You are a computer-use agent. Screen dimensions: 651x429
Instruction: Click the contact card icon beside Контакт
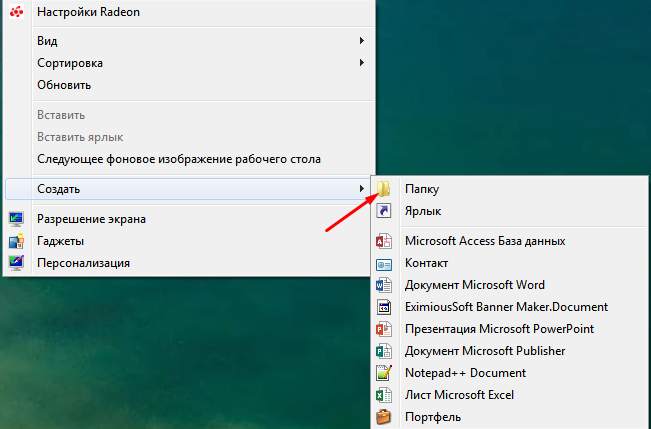point(384,263)
